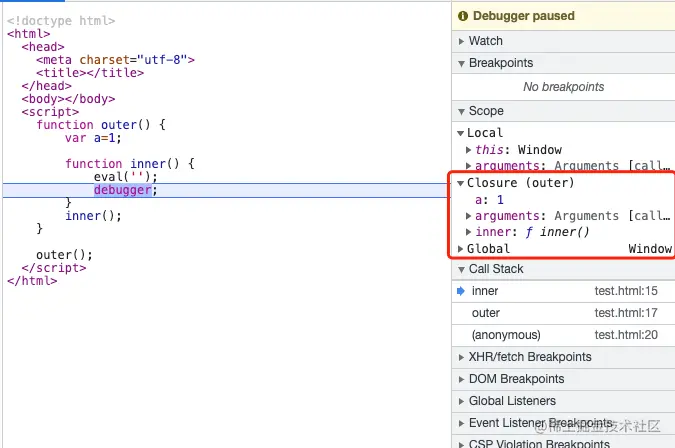The height and width of the screenshot is (448, 675).
Task: Click the 'inner();' call line
Action: [93, 216]
